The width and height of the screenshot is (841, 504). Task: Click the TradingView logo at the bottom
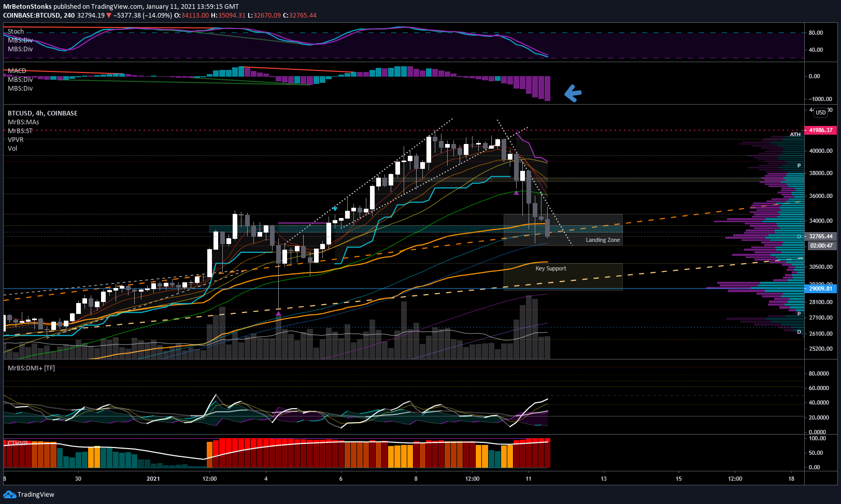coord(28,494)
